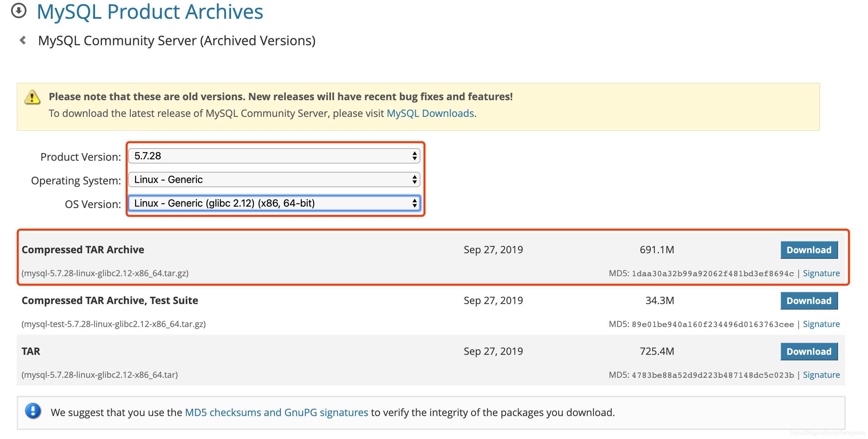Screen dimensions: 868x439
Task: Open Signature link for Compressed TAR Archive
Action: (821, 273)
